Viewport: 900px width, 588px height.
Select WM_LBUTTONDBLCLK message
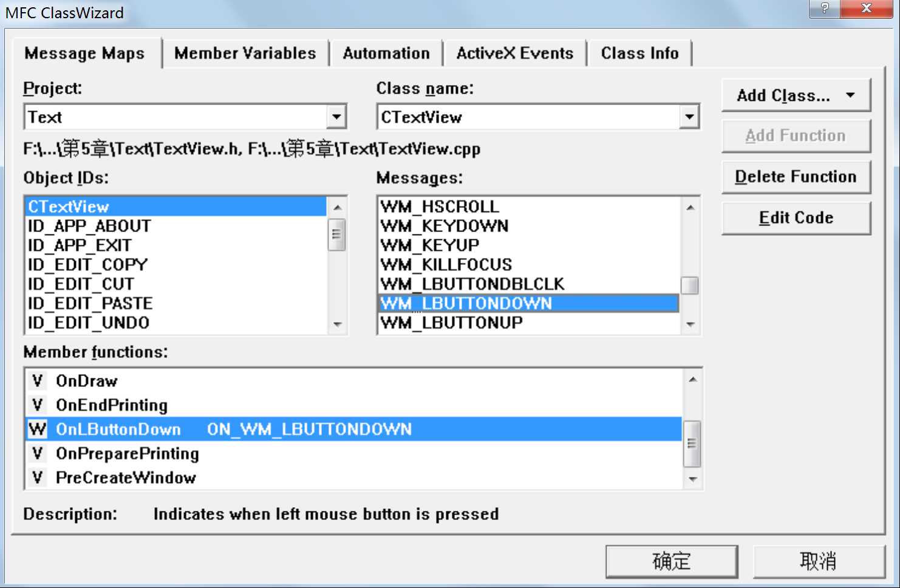click(528, 284)
